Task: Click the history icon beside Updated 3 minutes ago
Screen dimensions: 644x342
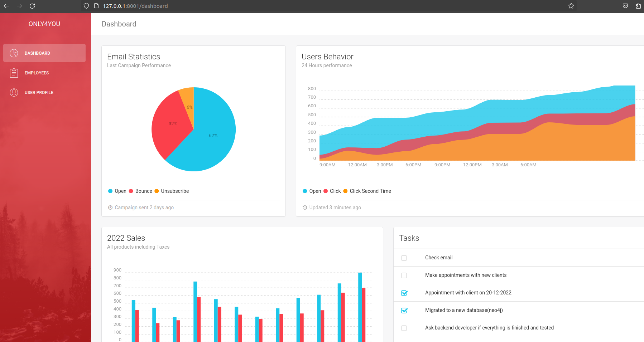Action: coord(305,207)
